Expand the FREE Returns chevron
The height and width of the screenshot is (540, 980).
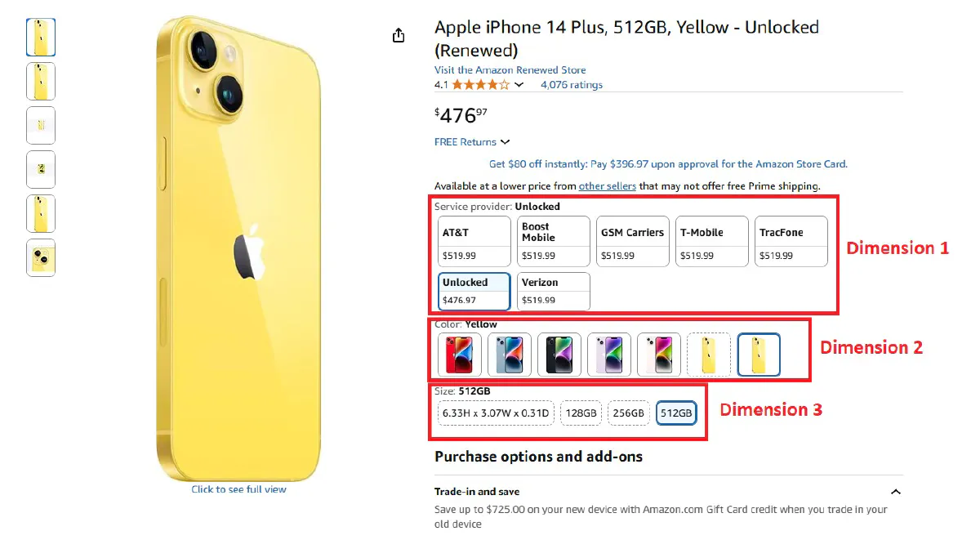coord(506,142)
